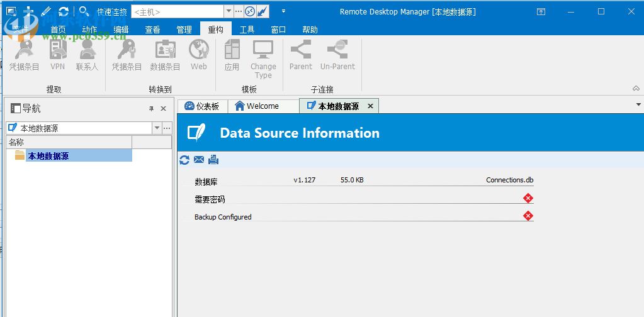
Task: Open the tab list dropdown arrow
Action: pyautogui.click(x=638, y=104)
